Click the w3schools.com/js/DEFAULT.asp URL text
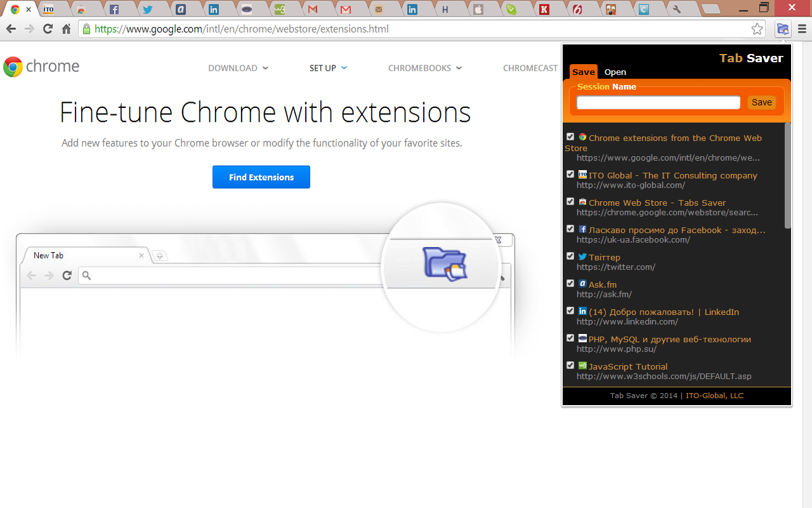This screenshot has width=812, height=508. pyautogui.click(x=664, y=377)
